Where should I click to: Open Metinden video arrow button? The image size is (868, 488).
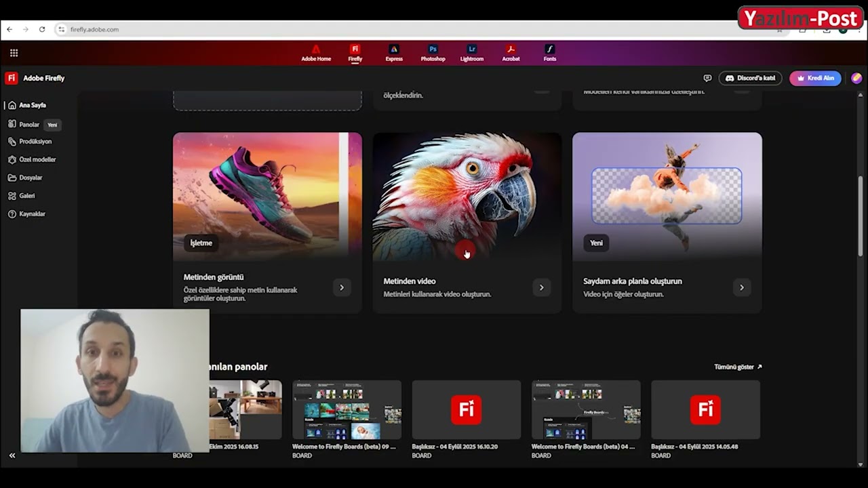541,287
